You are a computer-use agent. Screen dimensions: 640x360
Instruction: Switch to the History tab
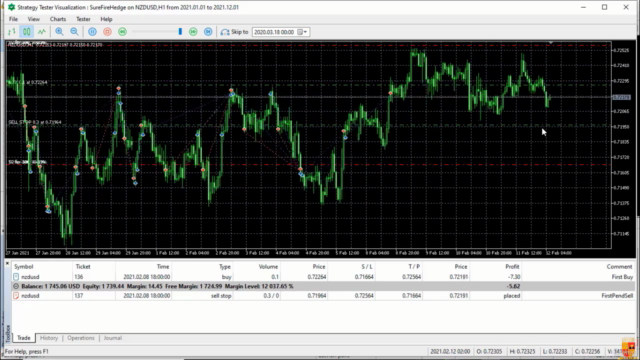(49, 338)
